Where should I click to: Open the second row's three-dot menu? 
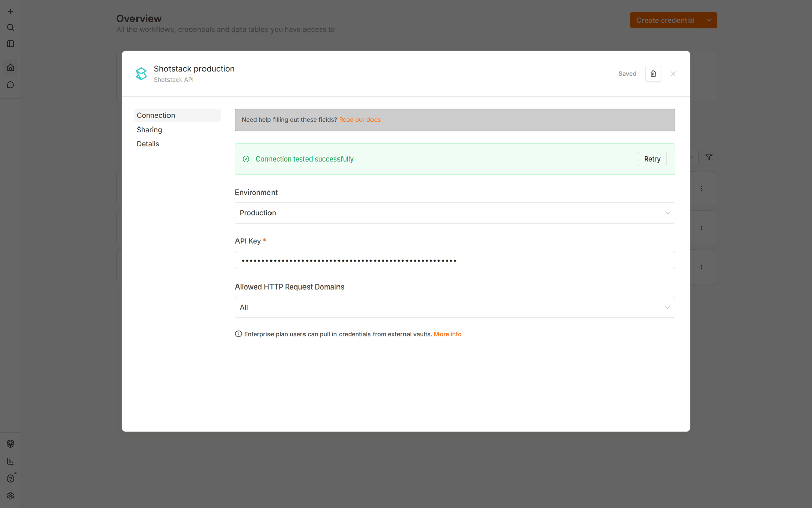[x=701, y=228]
